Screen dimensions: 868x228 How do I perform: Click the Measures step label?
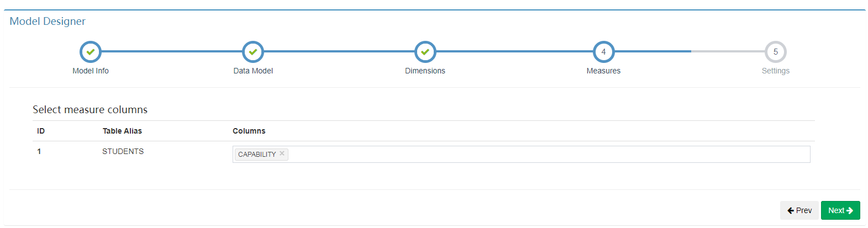603,71
